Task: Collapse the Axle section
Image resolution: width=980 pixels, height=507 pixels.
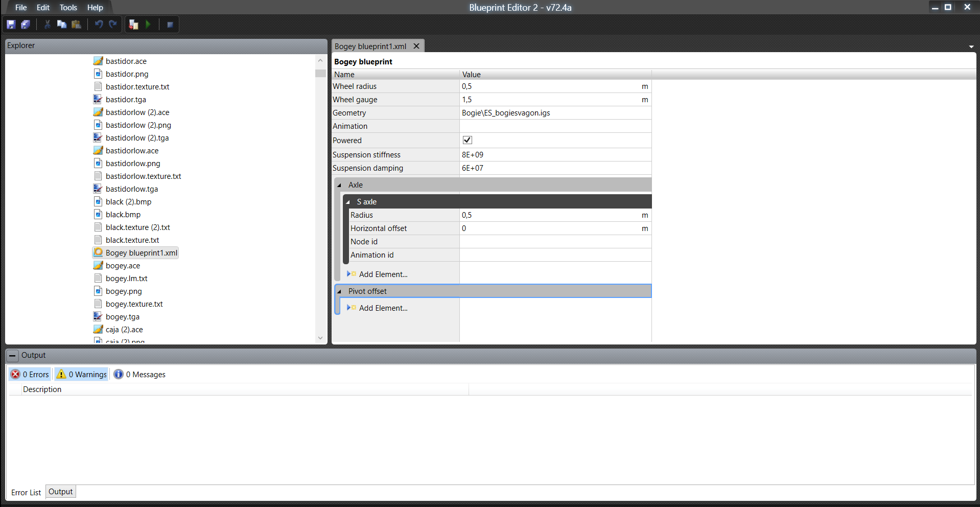Action: [x=339, y=185]
